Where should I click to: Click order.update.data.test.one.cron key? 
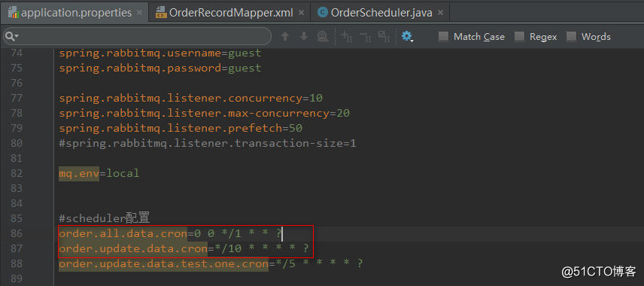163,263
